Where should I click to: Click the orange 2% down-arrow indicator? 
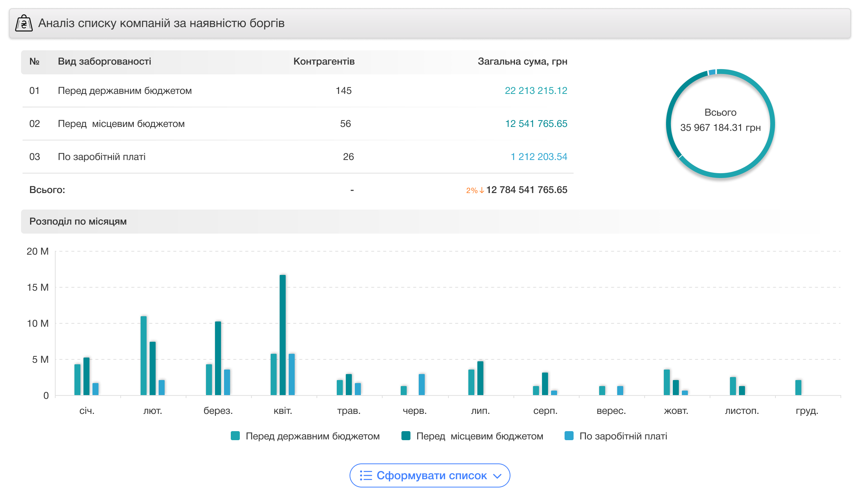tap(475, 190)
